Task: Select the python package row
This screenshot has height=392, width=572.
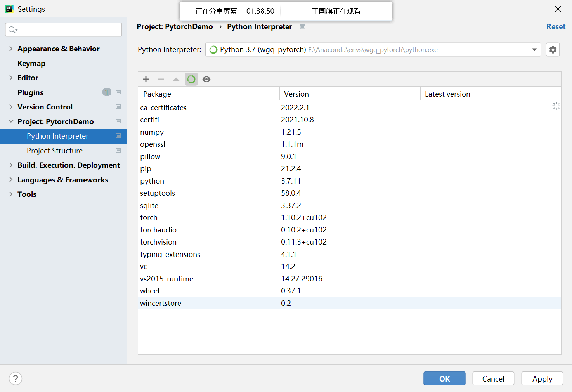Action: coord(349,181)
